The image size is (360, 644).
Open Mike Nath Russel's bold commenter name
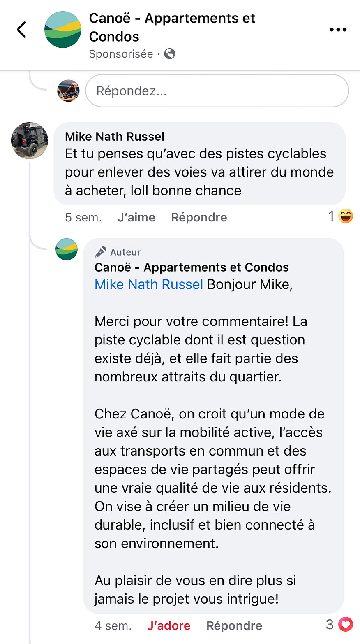click(x=115, y=137)
